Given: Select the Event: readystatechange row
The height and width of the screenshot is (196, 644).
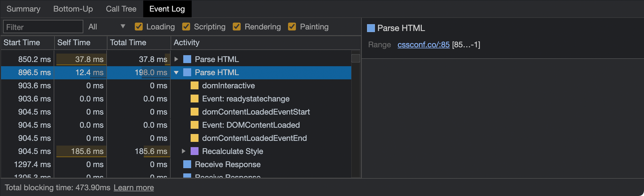Looking at the screenshot, I should (176, 99).
